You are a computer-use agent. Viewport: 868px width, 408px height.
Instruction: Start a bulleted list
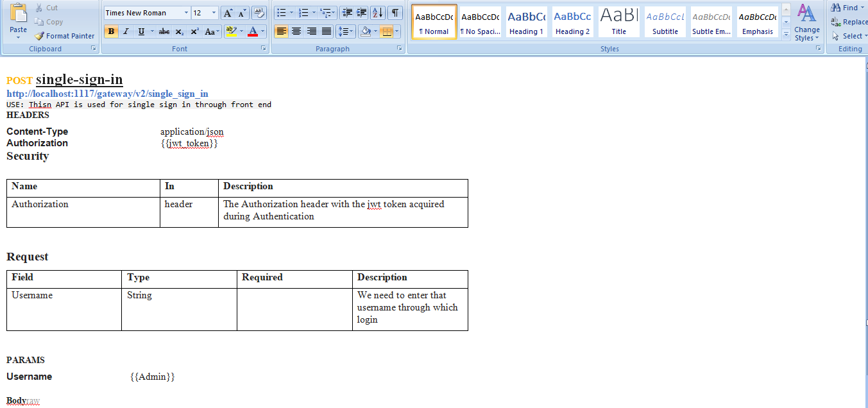click(x=280, y=13)
